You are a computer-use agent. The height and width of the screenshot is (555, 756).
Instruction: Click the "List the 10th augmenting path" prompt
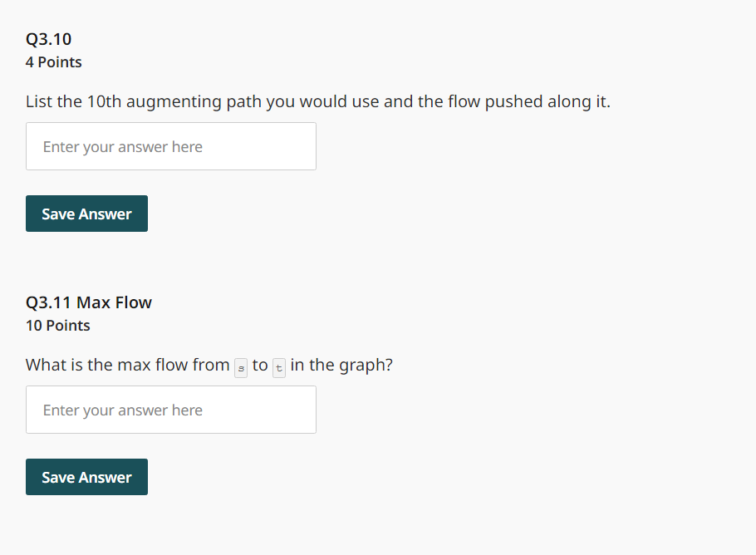click(317, 101)
